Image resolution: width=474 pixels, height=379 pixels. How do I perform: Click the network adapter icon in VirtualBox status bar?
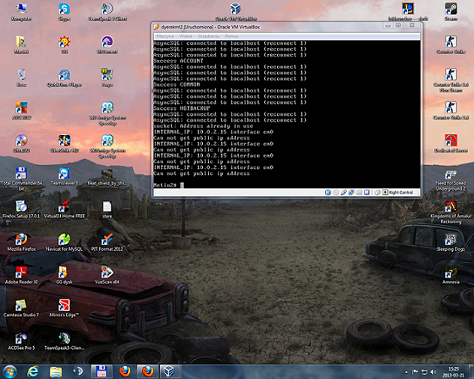(x=351, y=192)
